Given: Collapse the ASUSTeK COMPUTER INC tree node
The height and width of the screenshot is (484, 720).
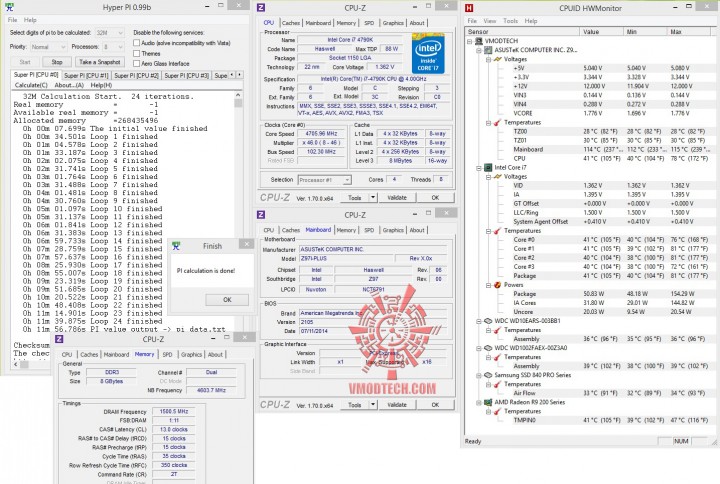Looking at the screenshot, I should [479, 51].
